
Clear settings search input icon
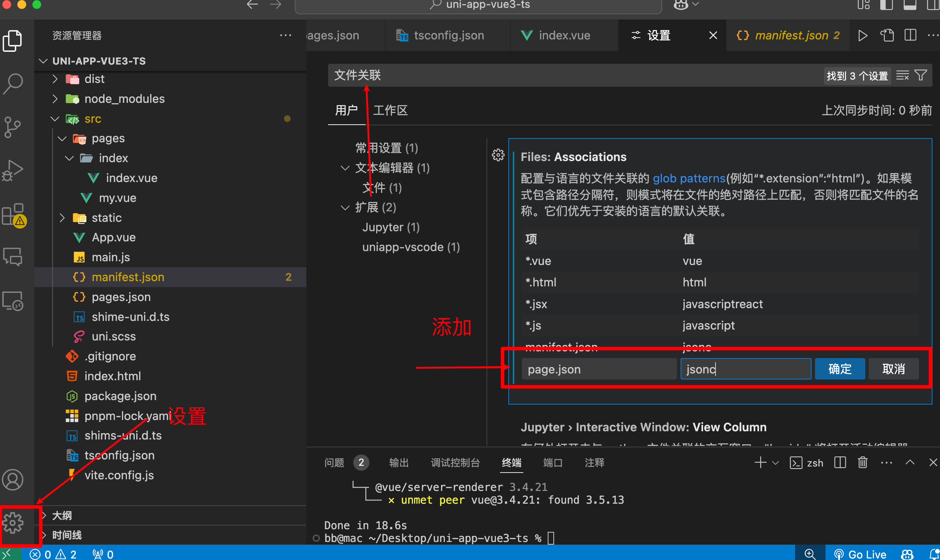point(902,75)
